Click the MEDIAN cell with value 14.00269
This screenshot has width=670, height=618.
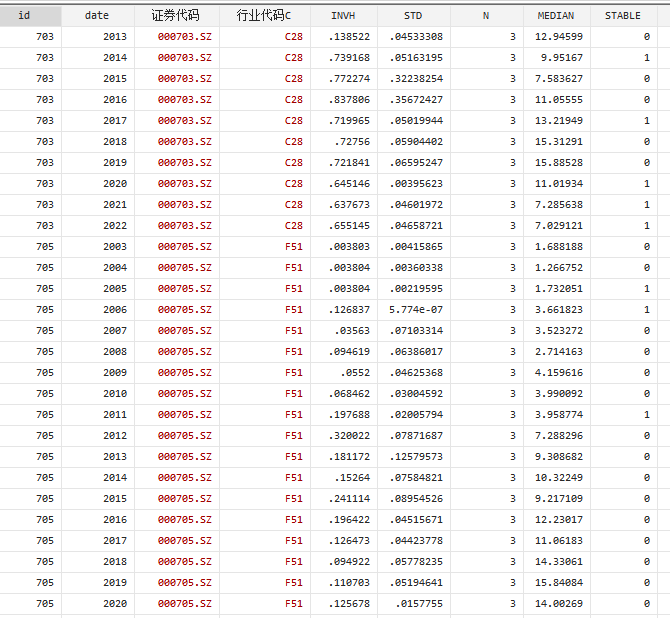pos(559,604)
